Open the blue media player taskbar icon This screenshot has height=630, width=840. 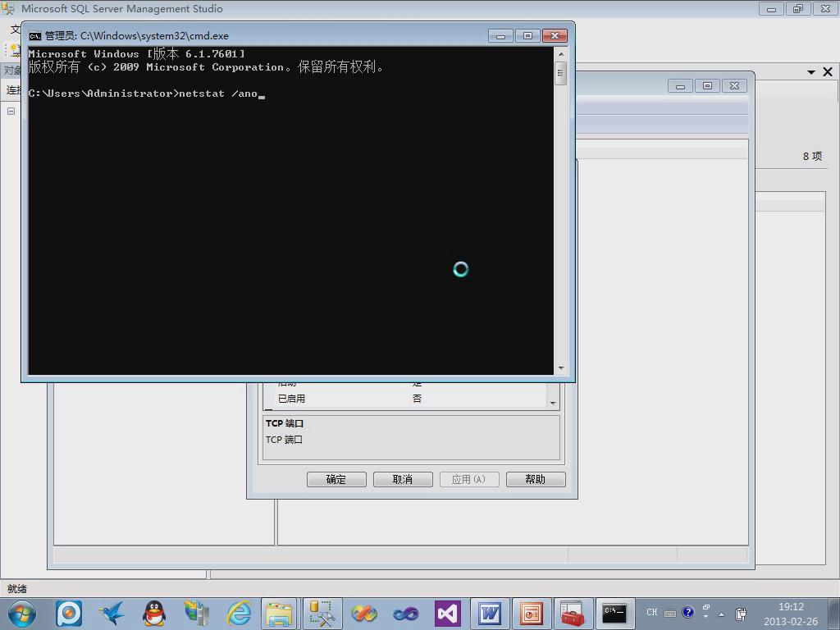(69, 614)
